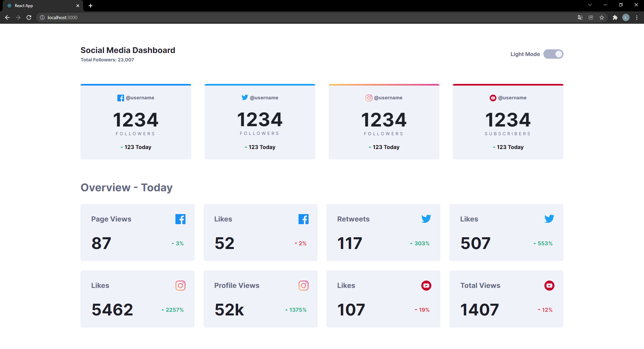Select the Twitter icon on Retweets card
This screenshot has height=349, width=644.
click(x=426, y=219)
